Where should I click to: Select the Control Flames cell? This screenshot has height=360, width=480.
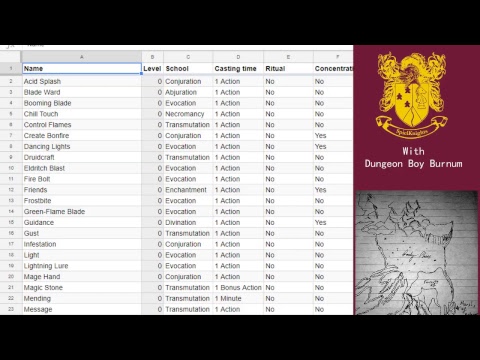[82, 125]
